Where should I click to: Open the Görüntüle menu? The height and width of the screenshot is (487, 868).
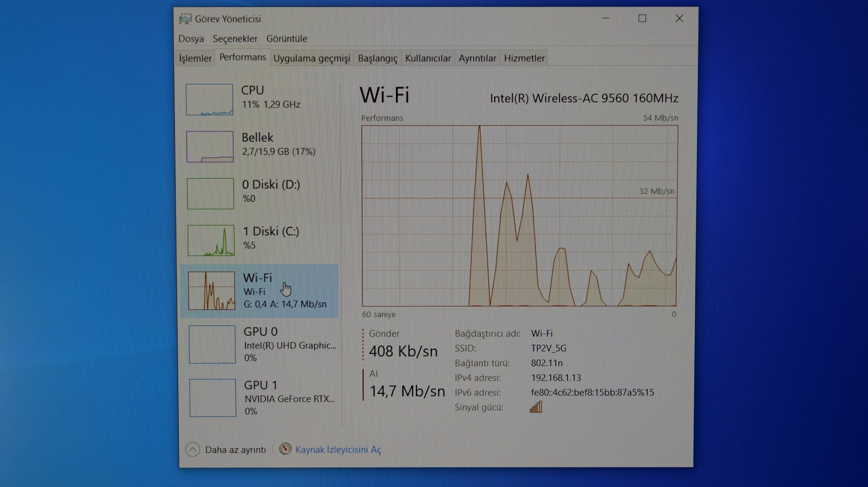click(287, 39)
